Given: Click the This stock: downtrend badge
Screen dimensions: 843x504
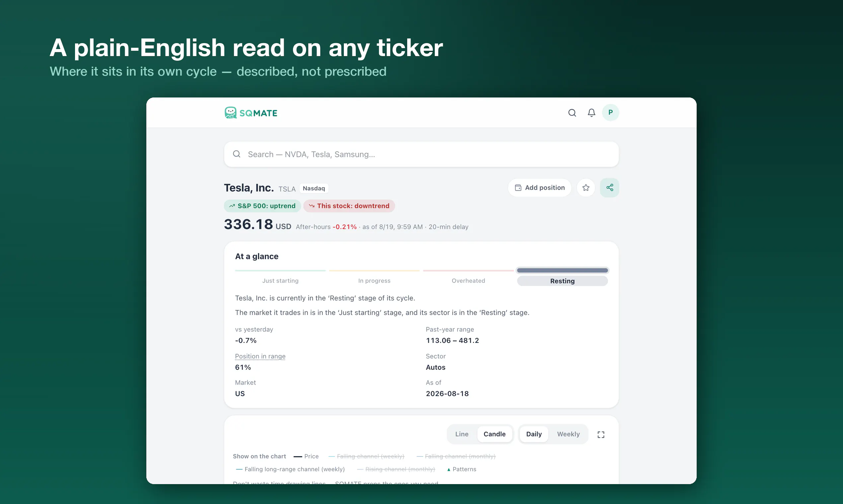Looking at the screenshot, I should pos(349,206).
